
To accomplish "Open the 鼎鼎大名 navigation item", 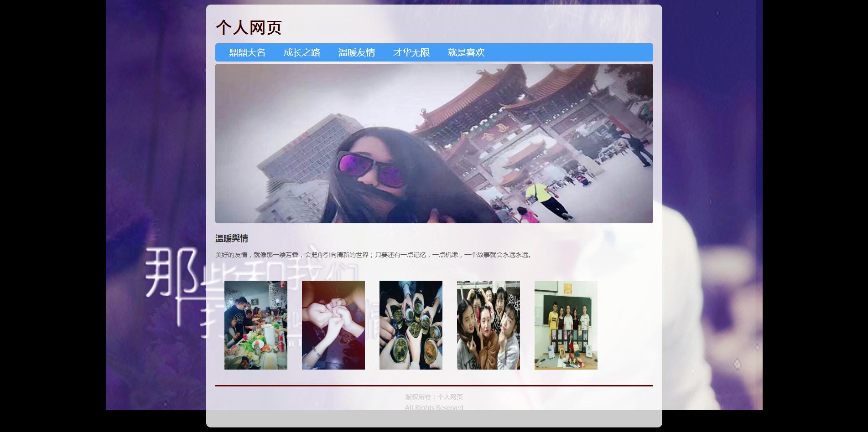I will (247, 53).
